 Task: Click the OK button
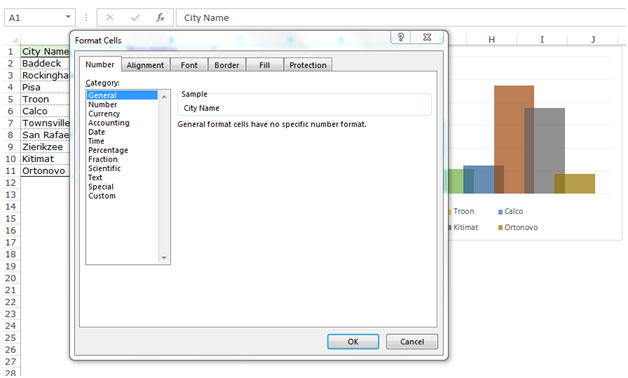point(353,342)
